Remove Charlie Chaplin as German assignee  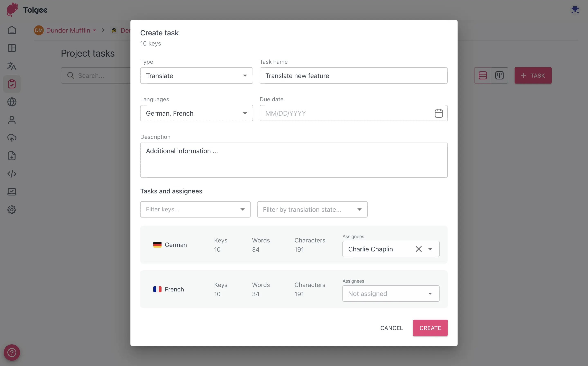(418, 249)
